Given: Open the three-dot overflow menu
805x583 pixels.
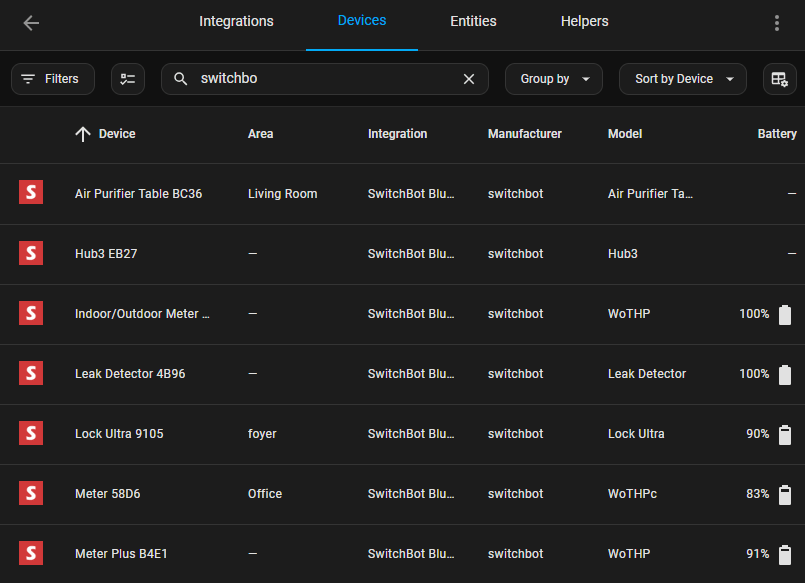Looking at the screenshot, I should click(x=777, y=23).
